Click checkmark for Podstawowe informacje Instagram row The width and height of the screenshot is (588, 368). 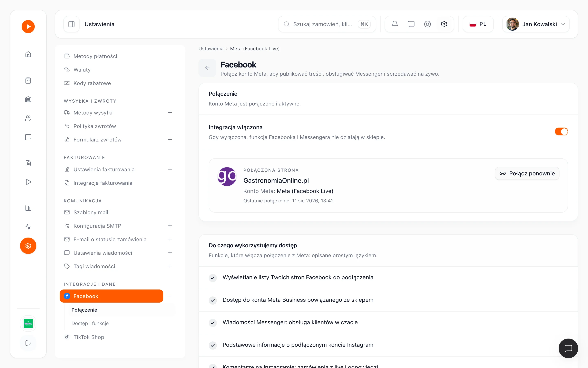pos(213,345)
